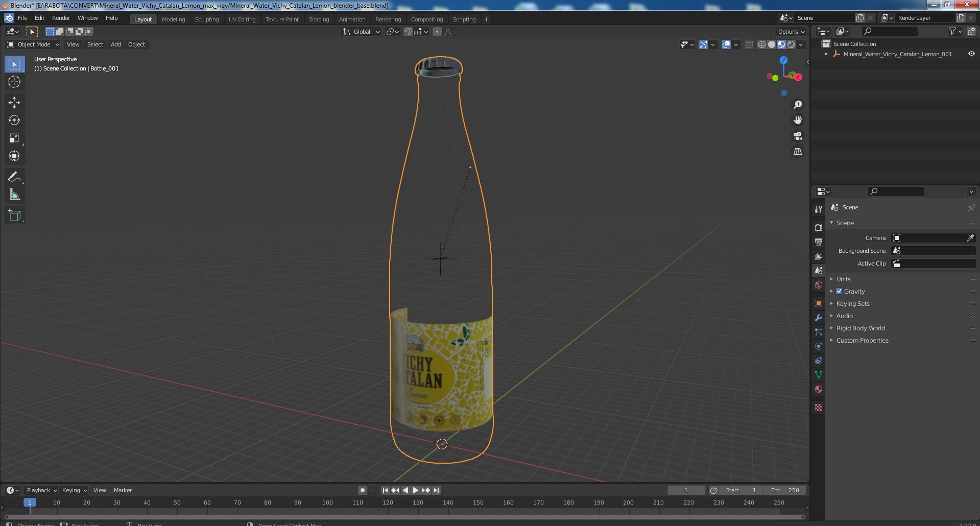980x526 pixels.
Task: Toggle auto keying record button
Action: [x=362, y=490]
